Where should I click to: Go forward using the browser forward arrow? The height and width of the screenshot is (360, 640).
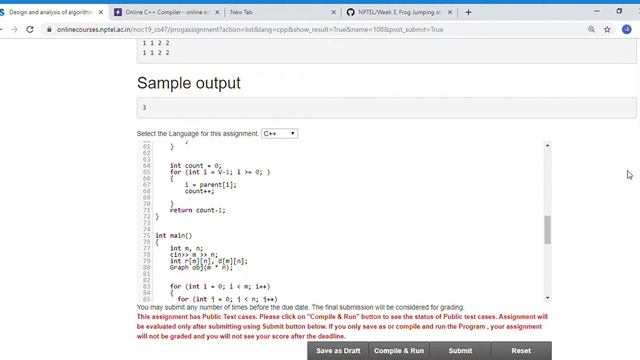14,29
